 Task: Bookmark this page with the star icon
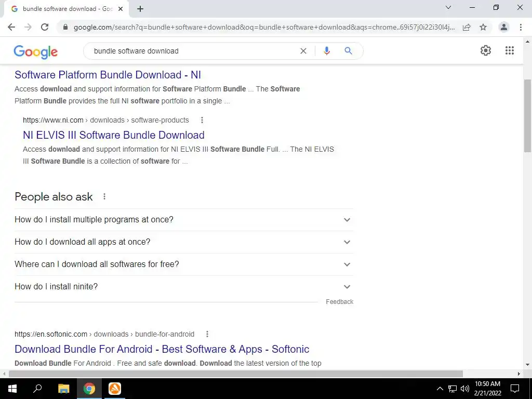click(483, 27)
